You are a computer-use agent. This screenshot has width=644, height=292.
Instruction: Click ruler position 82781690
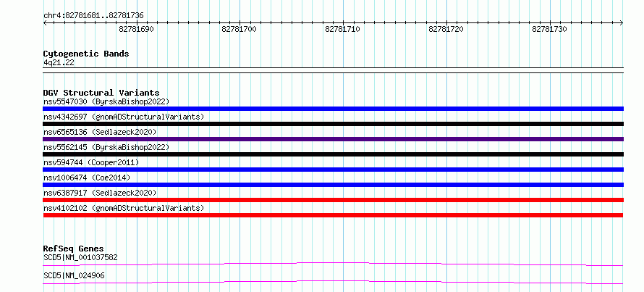pyautogui.click(x=136, y=29)
